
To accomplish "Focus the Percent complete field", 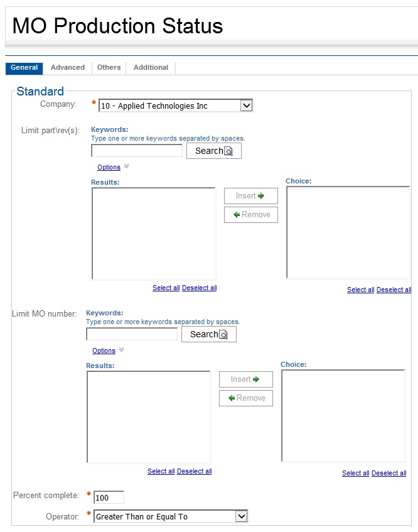I will pyautogui.click(x=109, y=497).
